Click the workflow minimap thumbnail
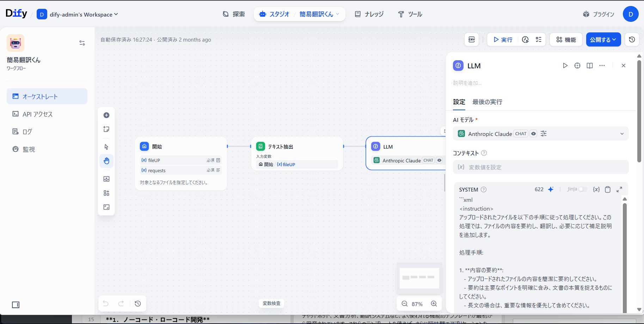 point(419,278)
